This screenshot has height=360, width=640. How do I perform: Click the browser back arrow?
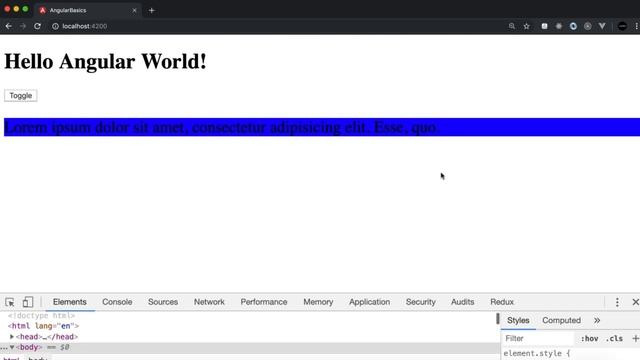coord(9,26)
